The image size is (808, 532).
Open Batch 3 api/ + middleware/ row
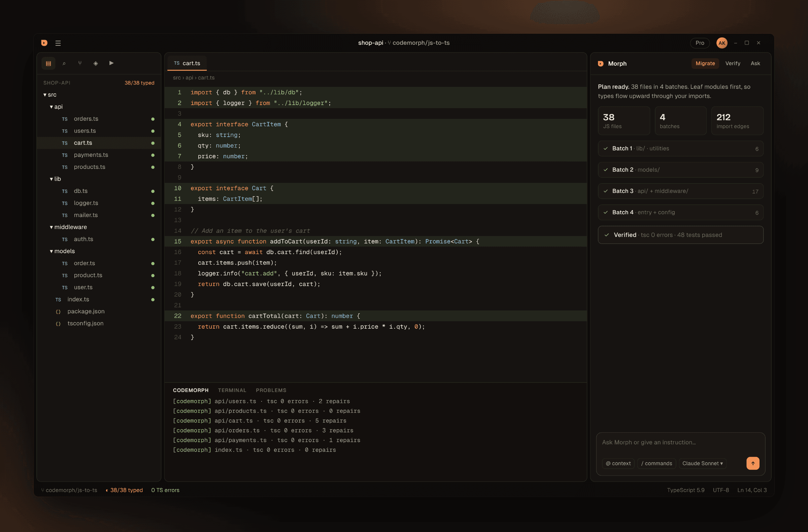tap(680, 191)
